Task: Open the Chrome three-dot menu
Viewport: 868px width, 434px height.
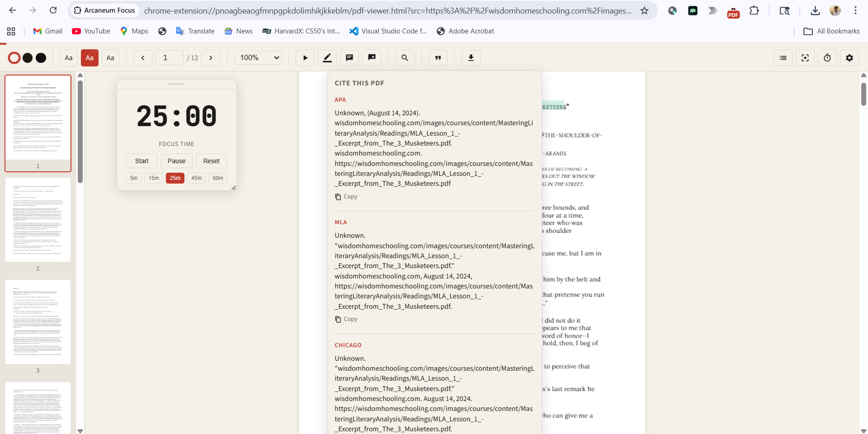Action: [855, 10]
